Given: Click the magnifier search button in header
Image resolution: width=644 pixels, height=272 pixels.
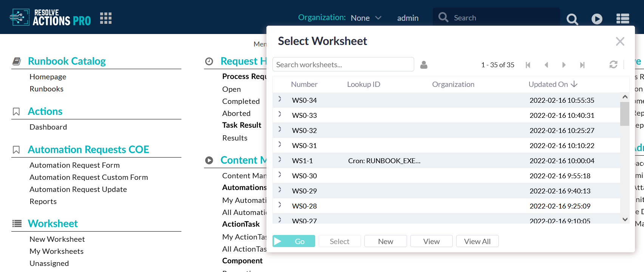Looking at the screenshot, I should 572,19.
